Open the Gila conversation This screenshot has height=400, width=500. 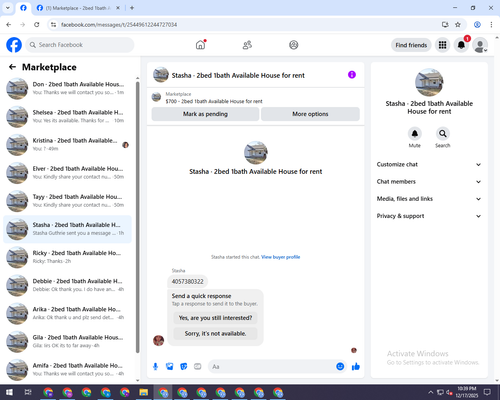pos(68,341)
